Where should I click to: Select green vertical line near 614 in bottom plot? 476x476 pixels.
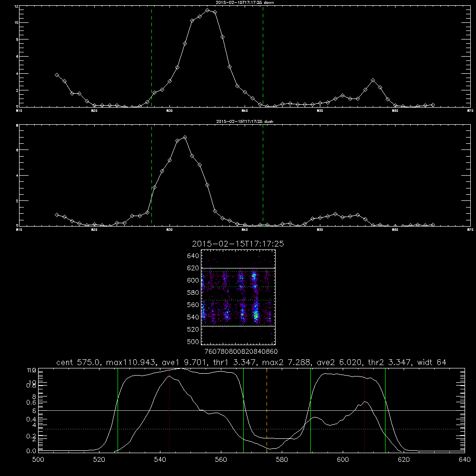pyautogui.click(x=385, y=410)
